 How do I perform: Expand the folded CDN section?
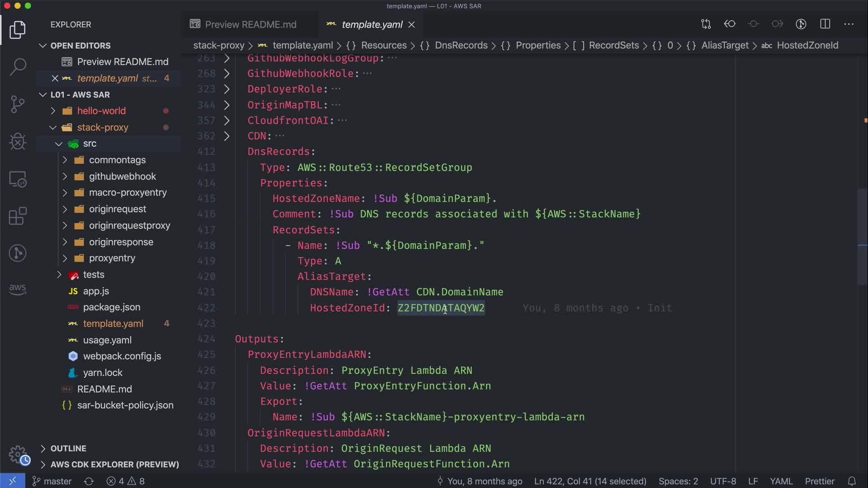click(x=227, y=136)
